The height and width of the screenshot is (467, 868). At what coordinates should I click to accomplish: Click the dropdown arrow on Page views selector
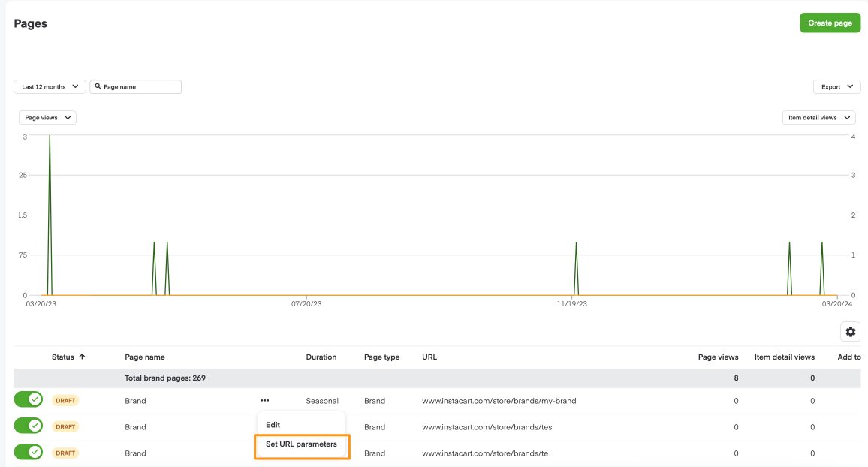[69, 117]
